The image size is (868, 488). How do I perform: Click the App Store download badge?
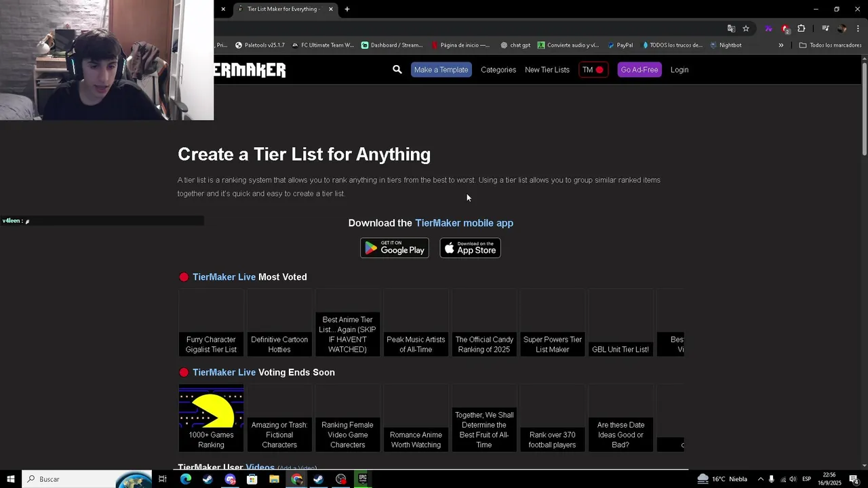tap(470, 248)
